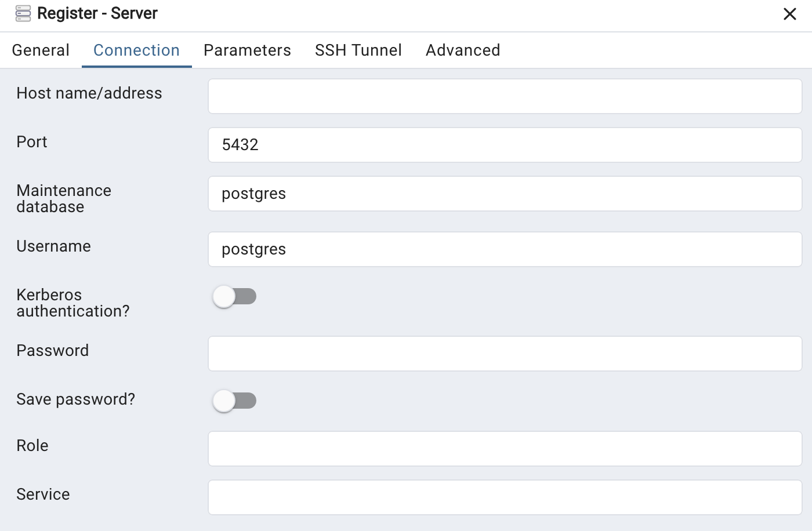Switch to the Advanced tab
This screenshot has height=531, width=812.
(x=462, y=50)
